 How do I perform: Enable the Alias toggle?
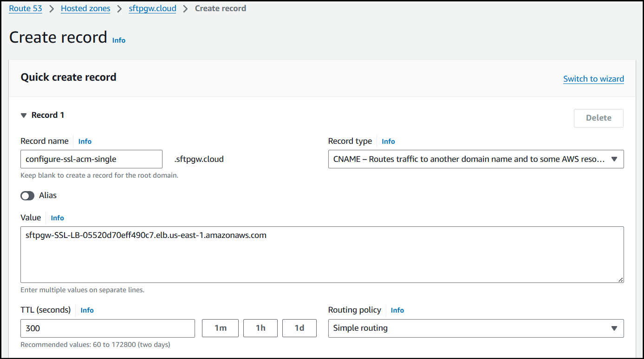[27, 196]
